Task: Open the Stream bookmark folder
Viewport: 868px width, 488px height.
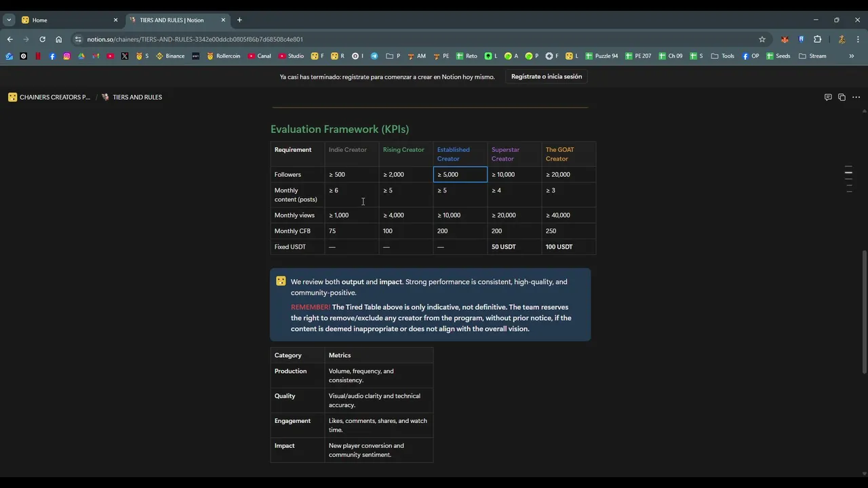Action: coord(812,56)
